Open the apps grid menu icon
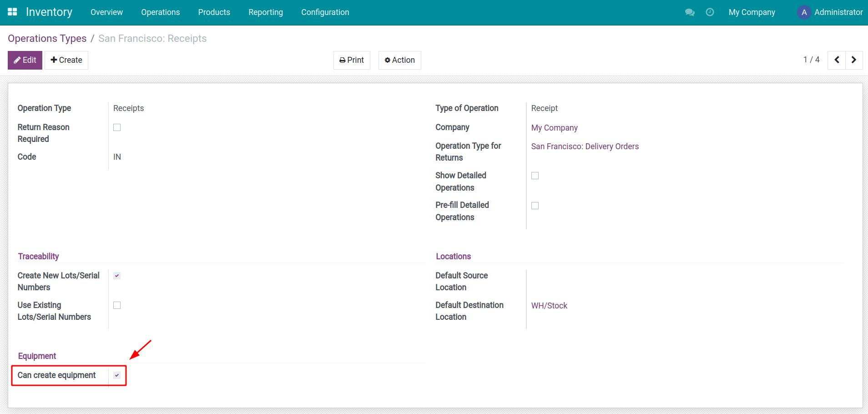Image resolution: width=868 pixels, height=414 pixels. click(12, 12)
